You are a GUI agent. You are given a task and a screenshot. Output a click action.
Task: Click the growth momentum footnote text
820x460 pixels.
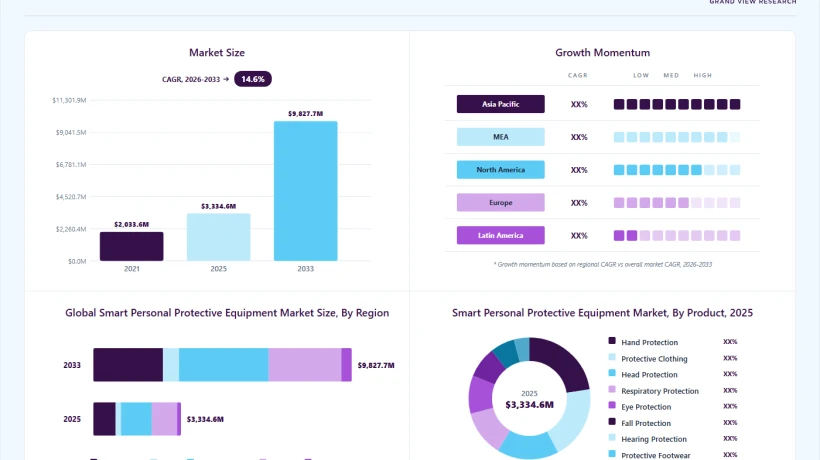602,264
